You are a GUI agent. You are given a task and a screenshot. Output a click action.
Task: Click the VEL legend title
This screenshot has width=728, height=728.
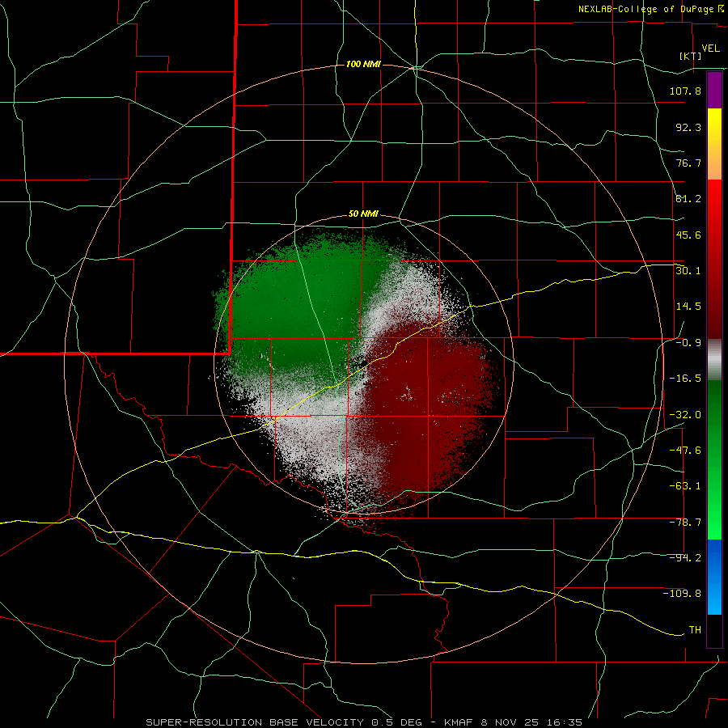[710, 49]
